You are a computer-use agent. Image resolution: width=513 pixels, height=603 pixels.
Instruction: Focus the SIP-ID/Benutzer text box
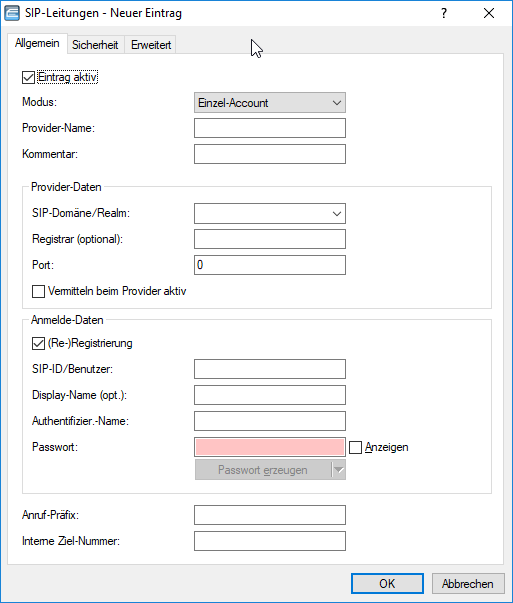(270, 369)
